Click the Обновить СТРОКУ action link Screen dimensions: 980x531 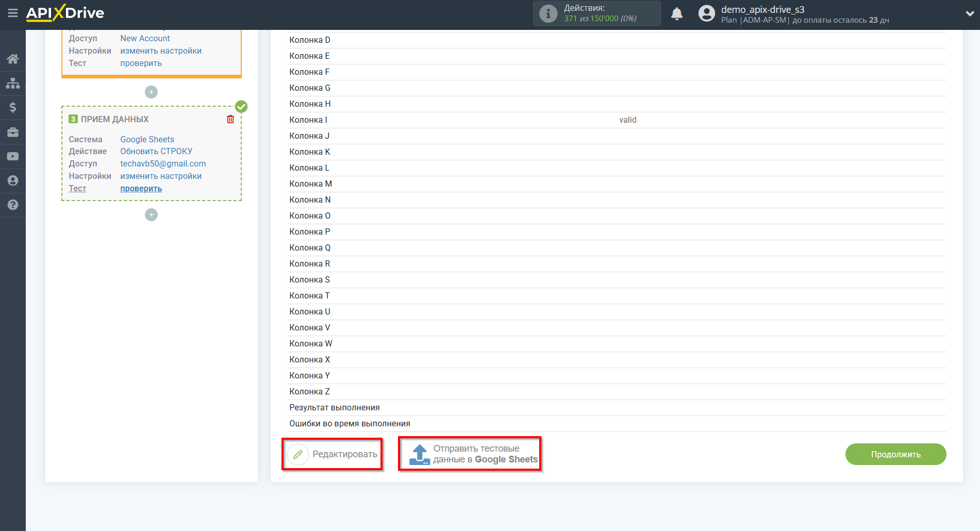(156, 151)
